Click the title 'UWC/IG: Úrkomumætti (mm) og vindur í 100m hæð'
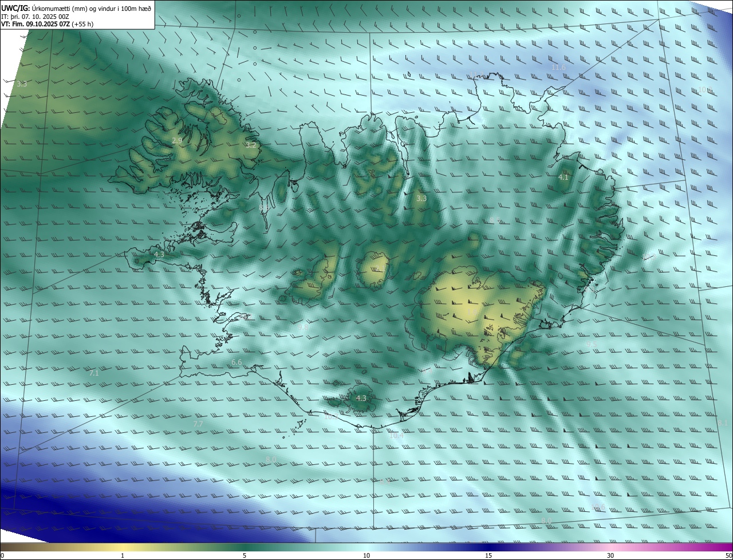 (x=76, y=8)
